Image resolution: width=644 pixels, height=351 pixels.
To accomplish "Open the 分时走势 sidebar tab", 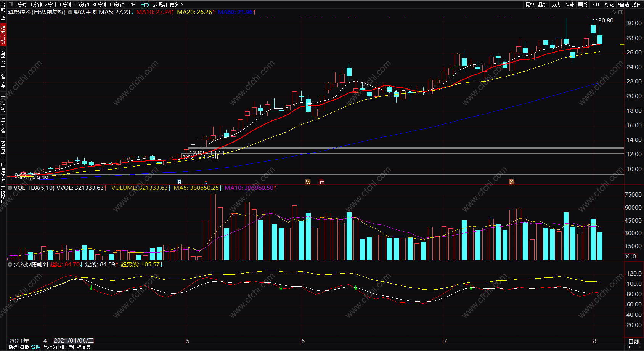I will (x=3, y=12).
